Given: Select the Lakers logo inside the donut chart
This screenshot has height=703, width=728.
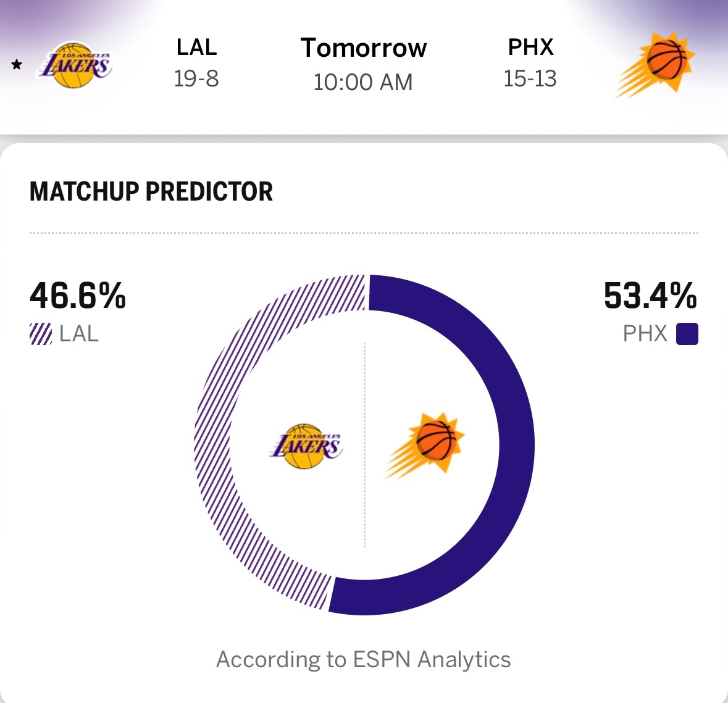Looking at the screenshot, I should click(x=306, y=446).
